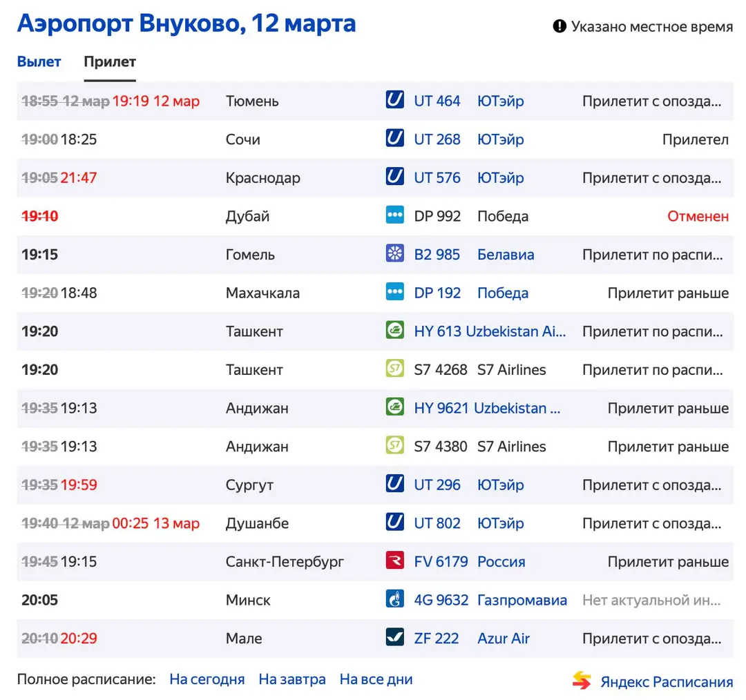Open flight HY 613 link
746x700 pixels.
438,331
